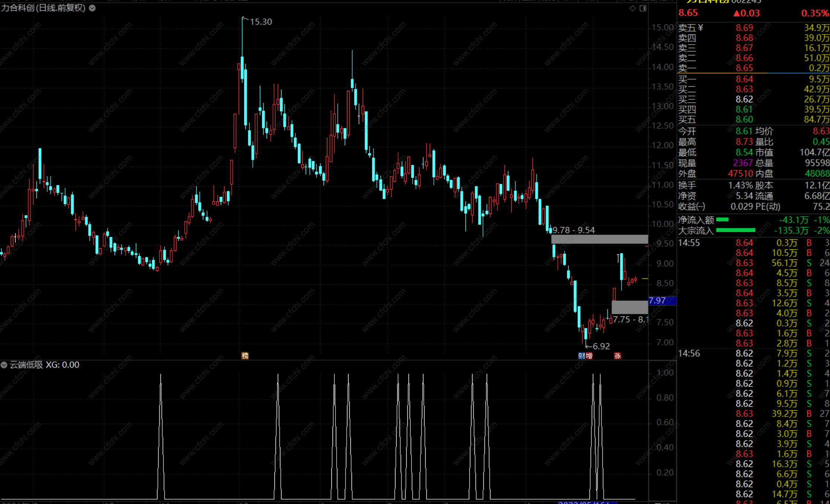Viewport: 830px width, 504px height.
Task: Click the 买一 bid price 8.64
Action: point(744,79)
